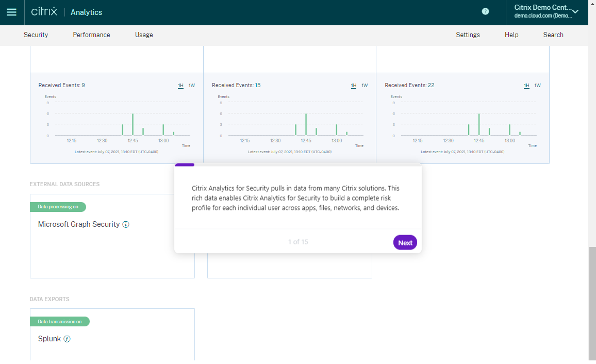Image resolution: width=596 pixels, height=364 pixels.
Task: Click the vertical page scrollbar thumb
Action: [592, 303]
